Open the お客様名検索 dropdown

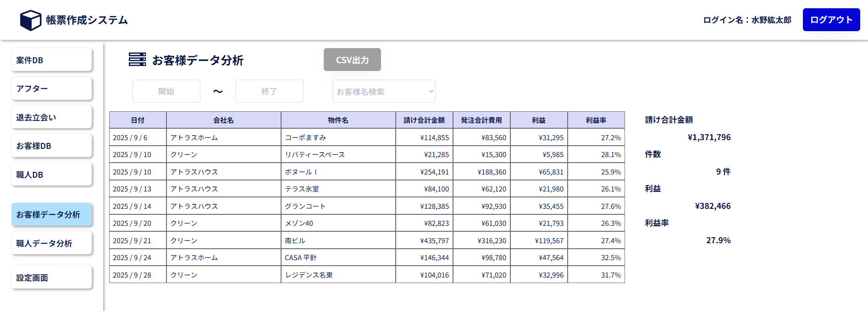[x=384, y=92]
